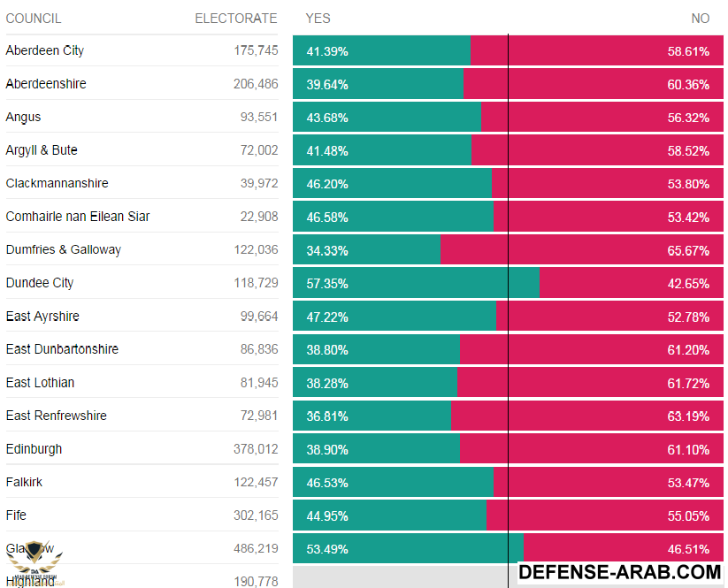Click the Dumfries & Galloway council name
Viewport: 728px width, 588px height.
click(64, 250)
